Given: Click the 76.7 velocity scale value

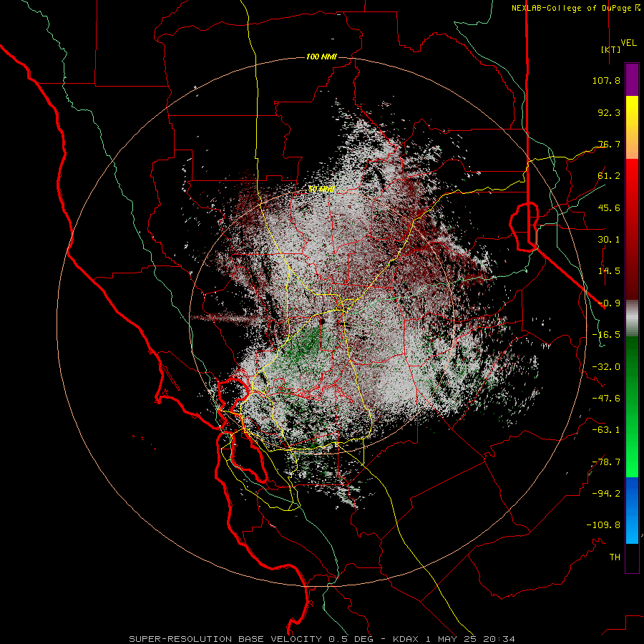Looking at the screenshot, I should (609, 144).
